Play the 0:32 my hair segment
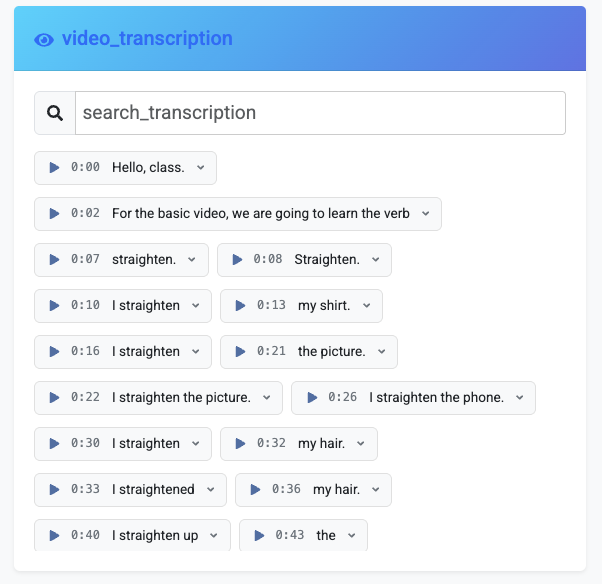The height and width of the screenshot is (584, 602). pos(240,443)
